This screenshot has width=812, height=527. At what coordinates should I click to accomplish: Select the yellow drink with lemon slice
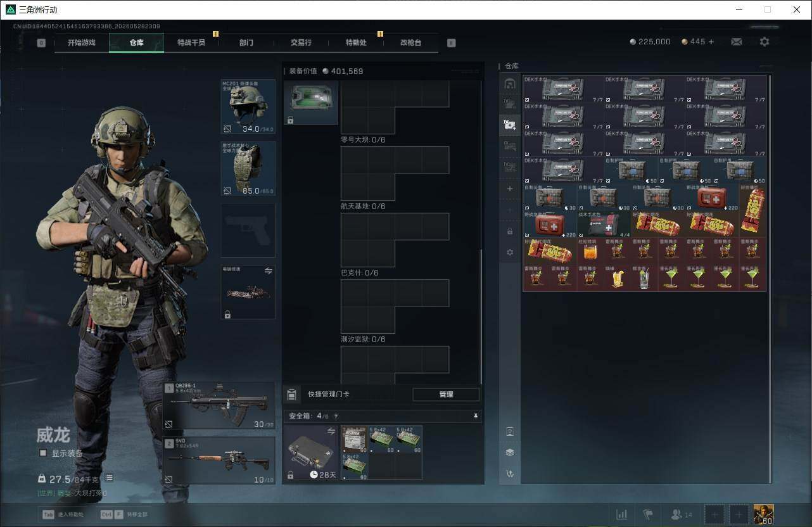click(x=618, y=278)
